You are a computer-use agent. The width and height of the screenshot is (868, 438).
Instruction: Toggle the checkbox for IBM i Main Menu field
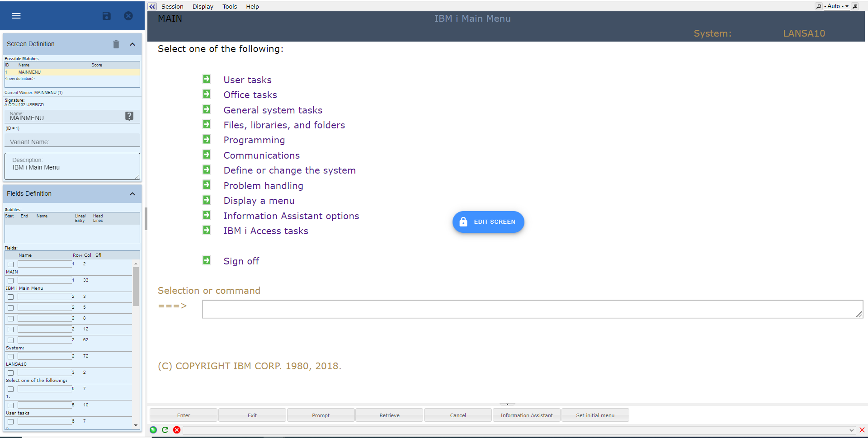11,281
